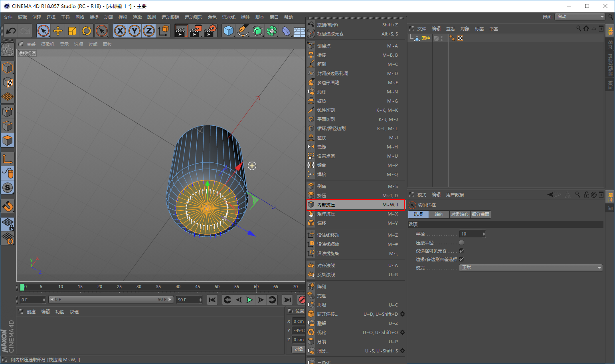Open options gear next to 断开连接
Screen dimensions: 615x364
(x=402, y=314)
